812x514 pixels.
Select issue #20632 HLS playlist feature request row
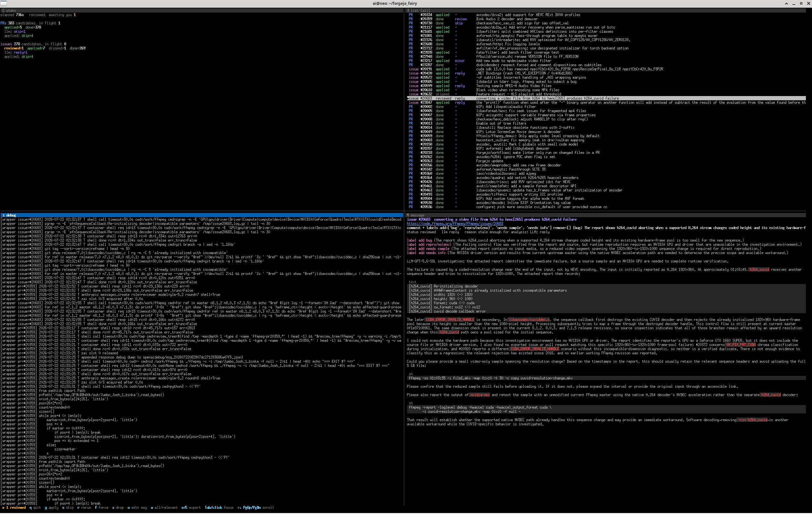tap(606, 94)
